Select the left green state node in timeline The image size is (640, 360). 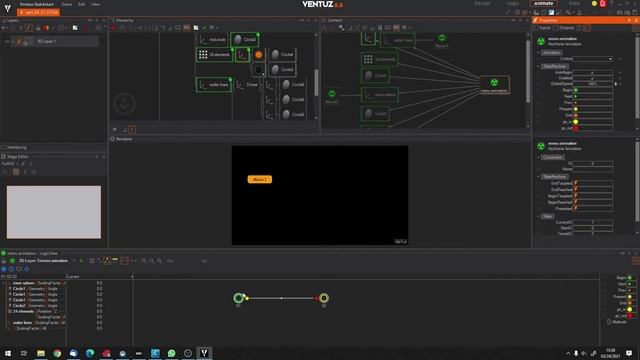(238, 298)
